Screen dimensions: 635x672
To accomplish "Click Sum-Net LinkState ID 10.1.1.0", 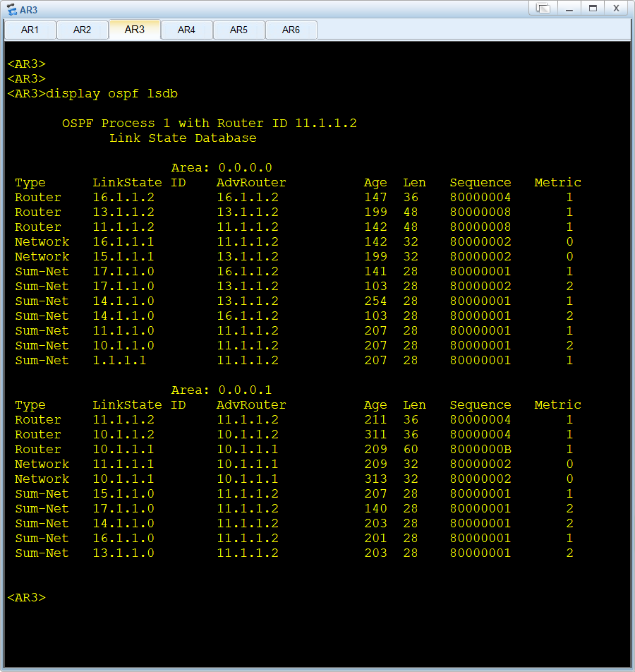I will pyautogui.click(x=124, y=345).
